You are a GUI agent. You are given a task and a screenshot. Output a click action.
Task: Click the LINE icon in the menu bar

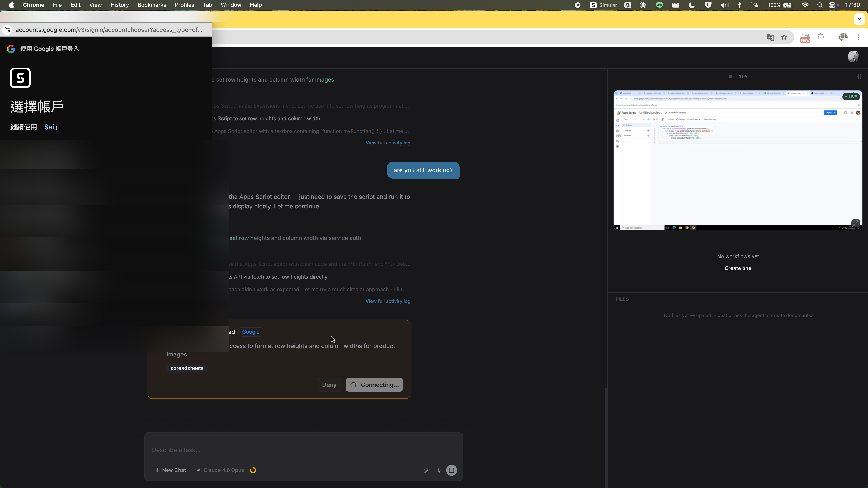[x=659, y=5]
